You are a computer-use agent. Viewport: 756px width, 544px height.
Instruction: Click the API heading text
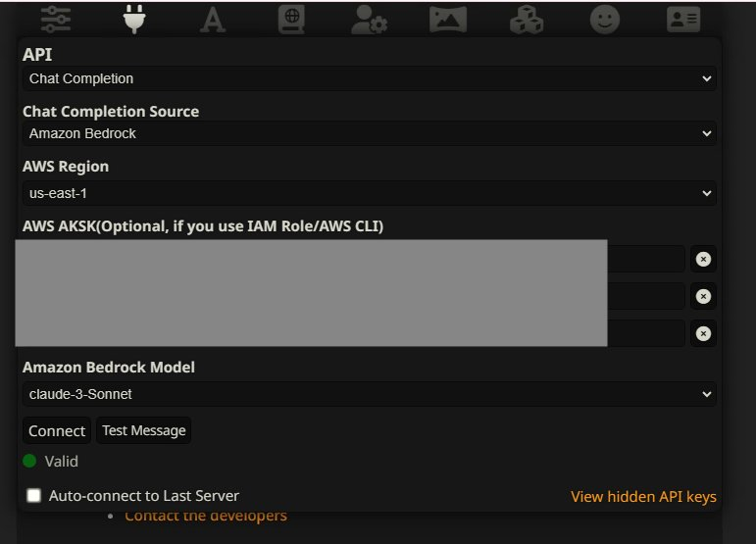pos(37,55)
